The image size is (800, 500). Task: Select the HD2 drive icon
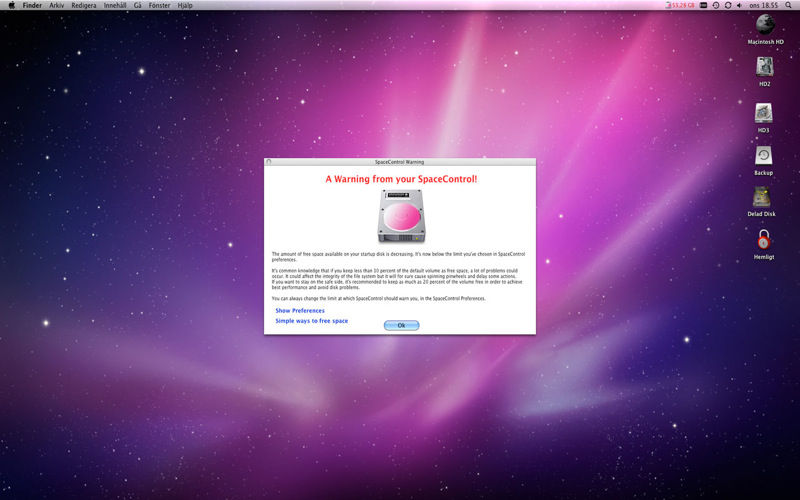coord(764,67)
